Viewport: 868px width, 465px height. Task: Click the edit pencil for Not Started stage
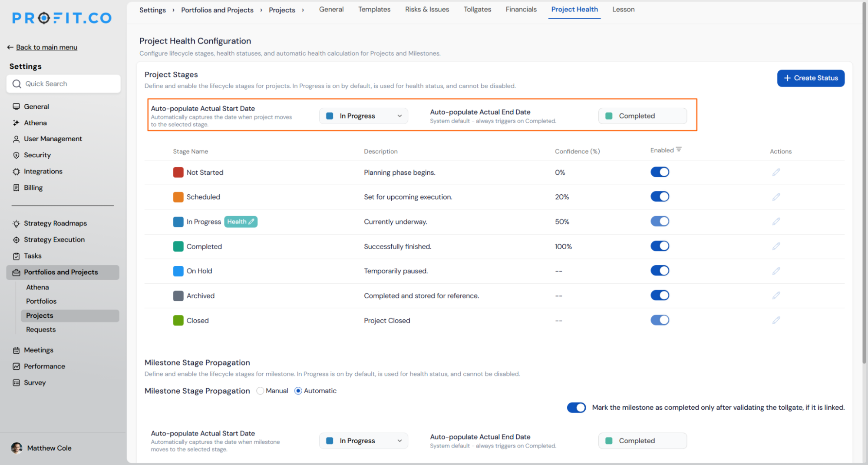click(776, 173)
